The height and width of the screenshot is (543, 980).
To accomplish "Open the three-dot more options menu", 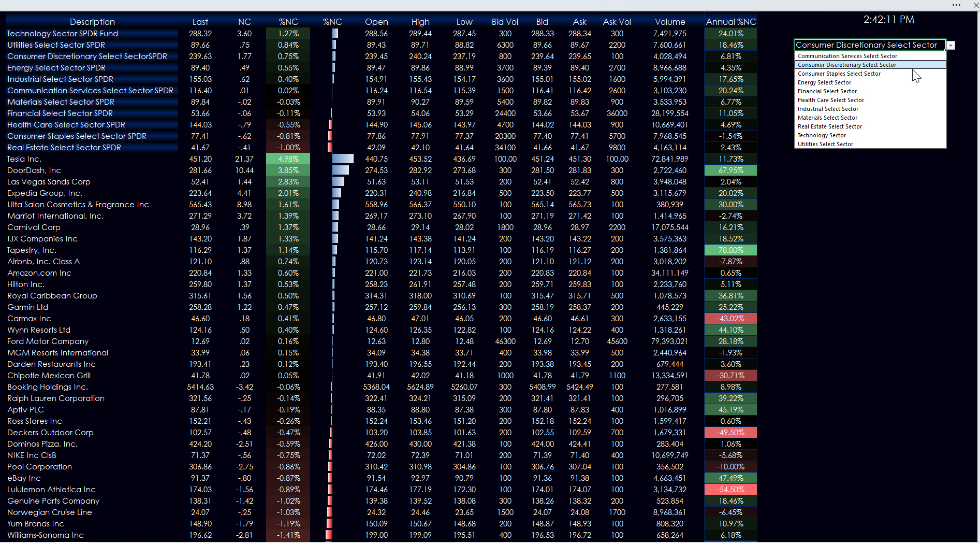I will 956,5.
